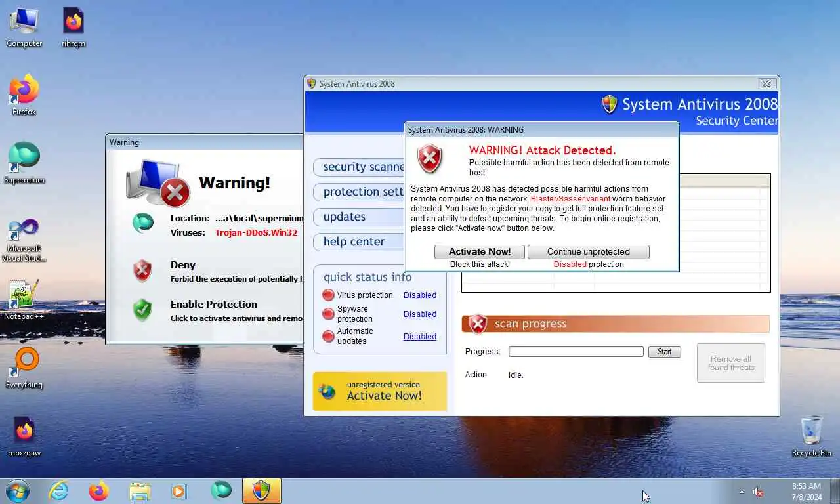Click the quick status info heading

coord(367,277)
